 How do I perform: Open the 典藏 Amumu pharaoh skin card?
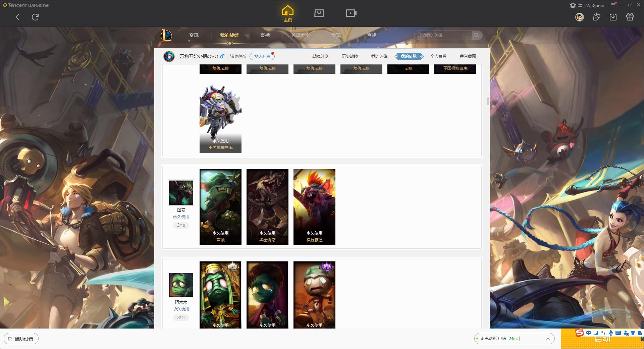[x=220, y=295]
